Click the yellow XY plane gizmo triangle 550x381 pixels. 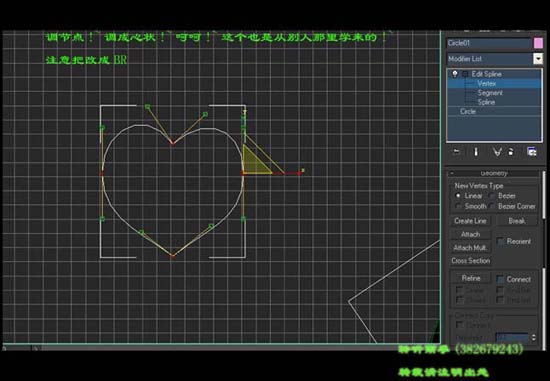pos(254,163)
